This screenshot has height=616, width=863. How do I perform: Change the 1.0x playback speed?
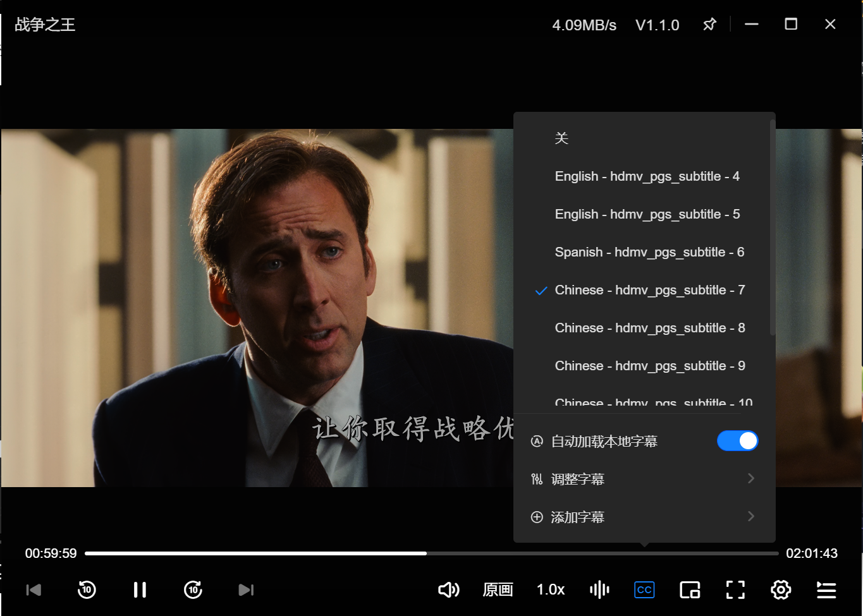coord(551,590)
